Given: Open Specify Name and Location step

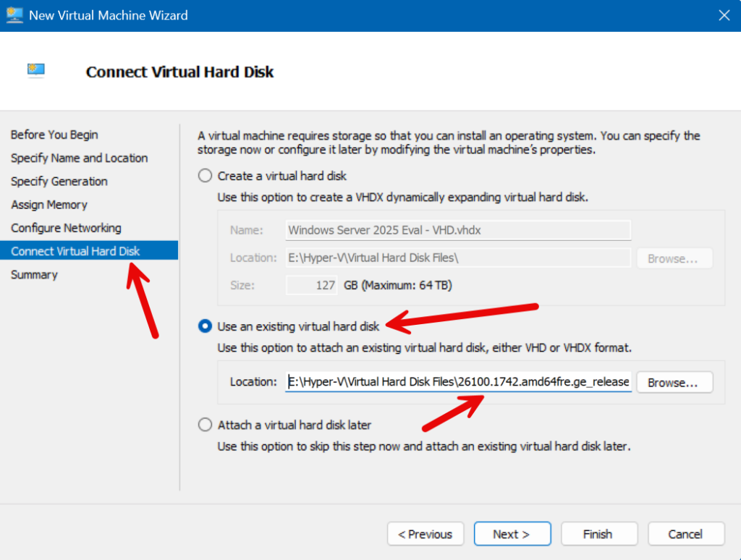Looking at the screenshot, I should [80, 158].
